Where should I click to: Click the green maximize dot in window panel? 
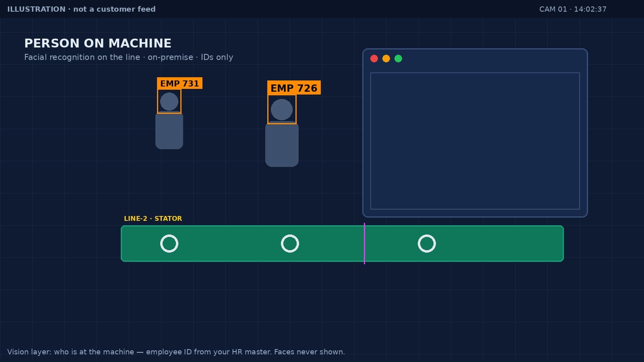398,59
